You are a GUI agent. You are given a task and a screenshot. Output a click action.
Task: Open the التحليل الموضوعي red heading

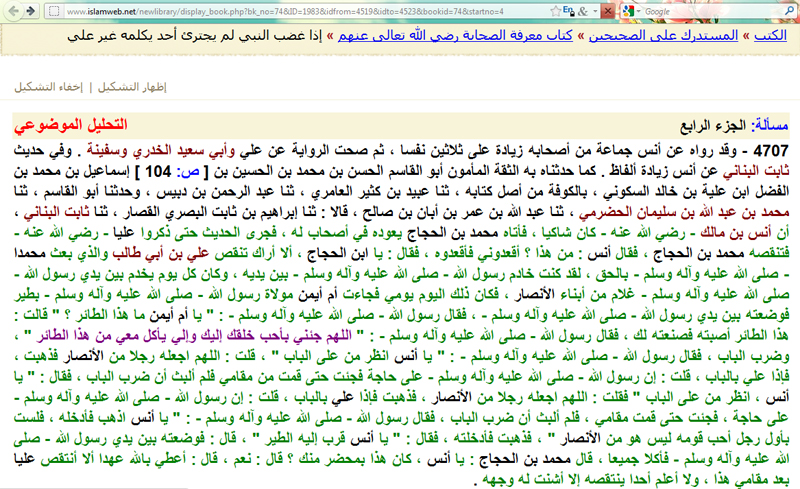tap(71, 125)
